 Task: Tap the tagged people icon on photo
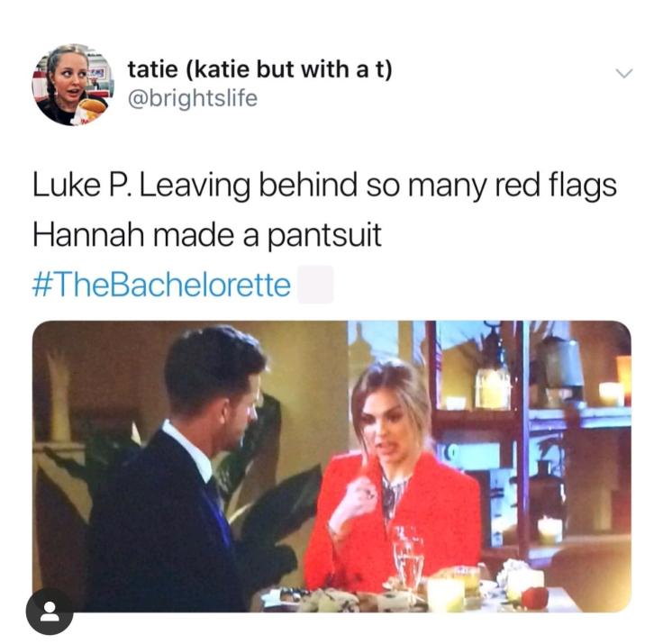pyautogui.click(x=50, y=611)
